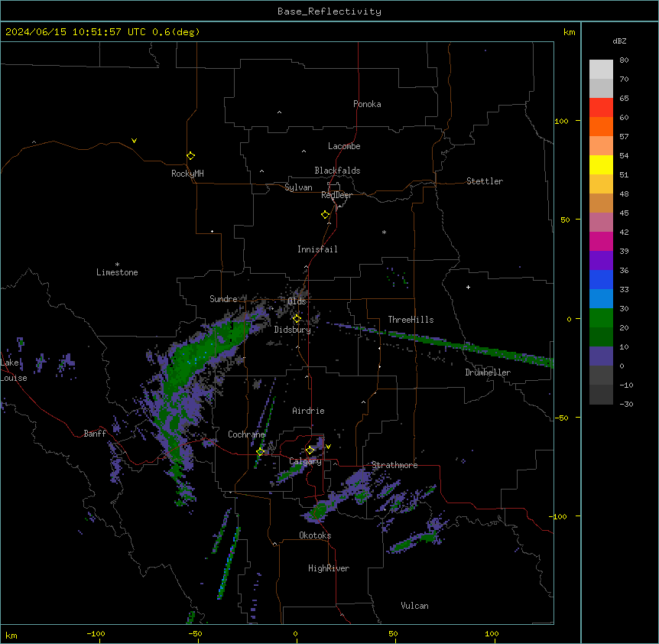Click the Innisfail label
The image size is (659, 644).
coord(318,249)
